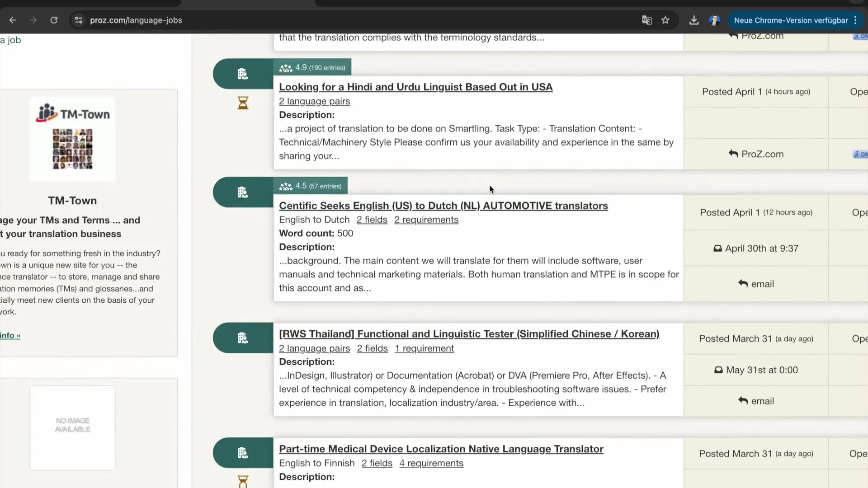This screenshot has height=488, width=868.
Task: Open Chrome downloads icon
Action: coord(693,20)
